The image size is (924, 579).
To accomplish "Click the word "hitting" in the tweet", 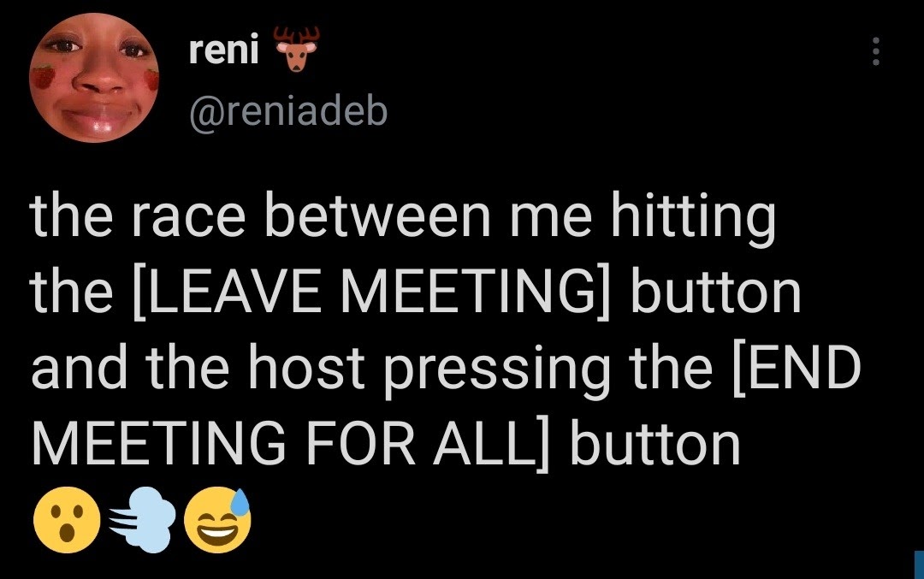I will [692, 218].
